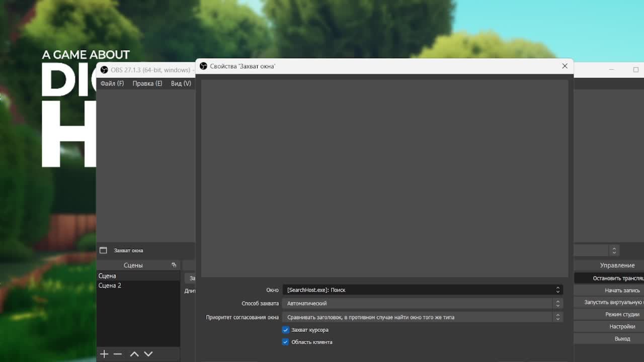Open the Вид (V) menu in OBS
The image size is (644, 362).
coord(181,83)
